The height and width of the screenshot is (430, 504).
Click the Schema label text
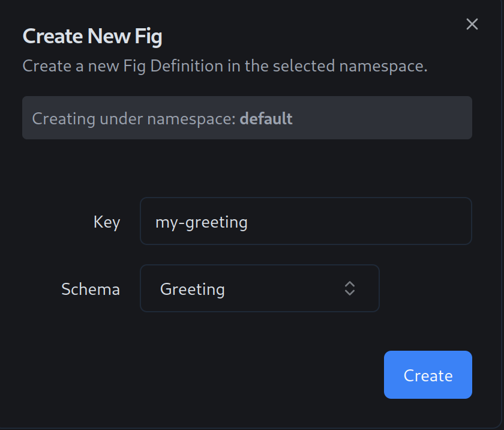(90, 289)
